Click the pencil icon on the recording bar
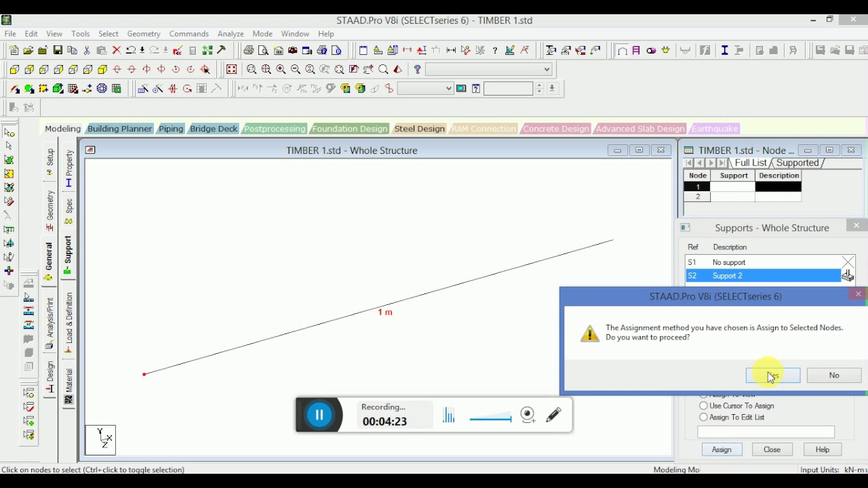The width and height of the screenshot is (868, 488). (x=553, y=415)
